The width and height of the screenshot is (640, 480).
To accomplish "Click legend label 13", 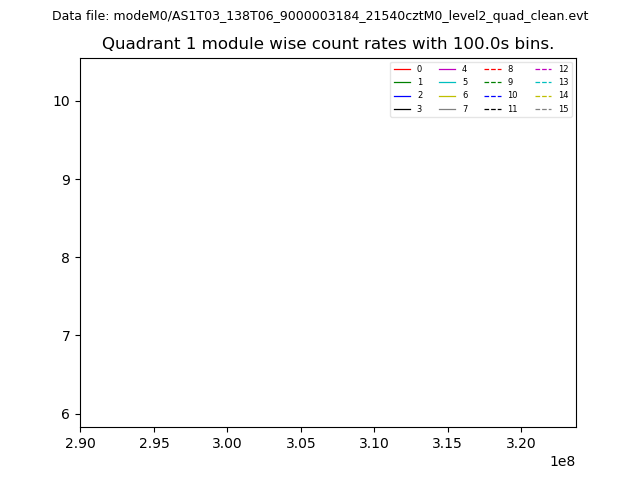I will [x=563, y=82].
